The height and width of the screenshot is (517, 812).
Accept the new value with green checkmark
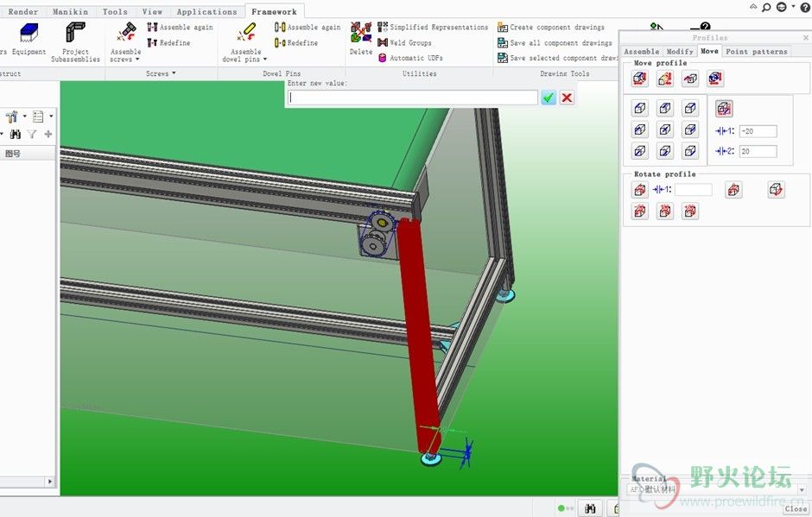[549, 98]
